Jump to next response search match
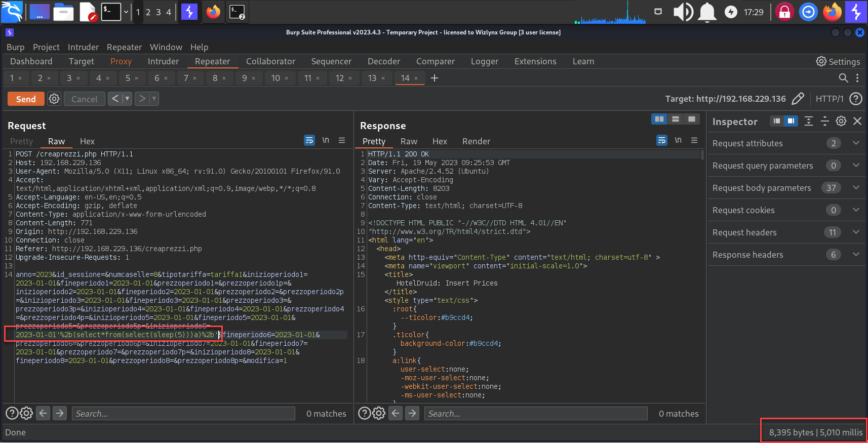Screen dimensions: 868x443 pos(412,413)
